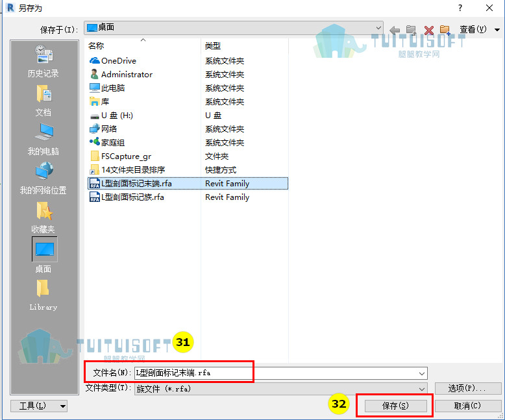Click the go up one level folder icon
This screenshot has height=420, width=505.
411,30
